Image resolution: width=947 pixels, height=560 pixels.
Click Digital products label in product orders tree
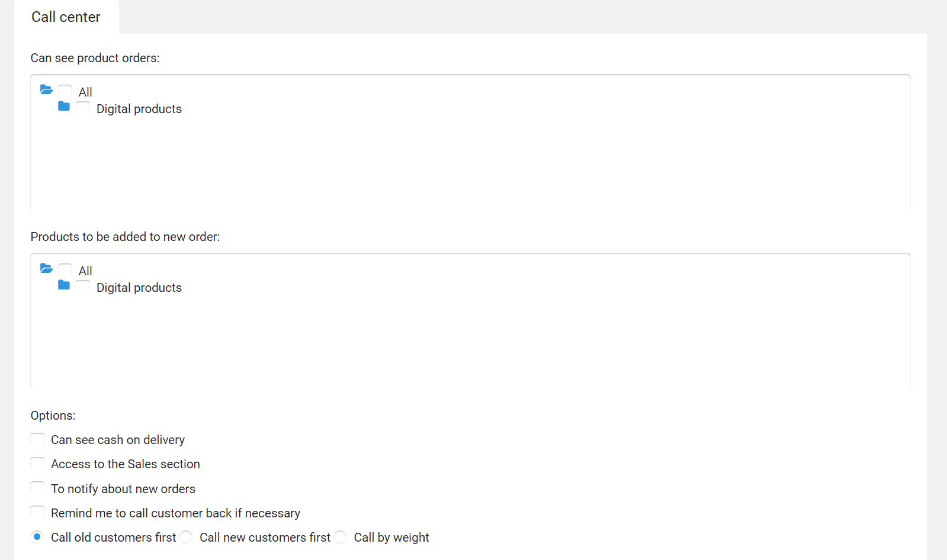pos(139,109)
